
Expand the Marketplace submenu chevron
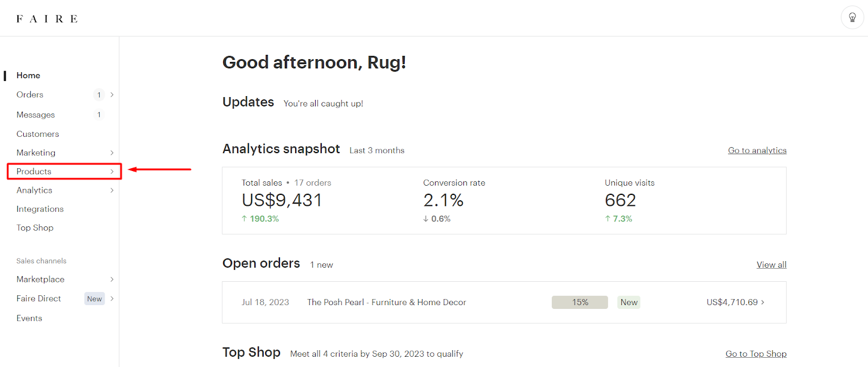[x=112, y=279]
